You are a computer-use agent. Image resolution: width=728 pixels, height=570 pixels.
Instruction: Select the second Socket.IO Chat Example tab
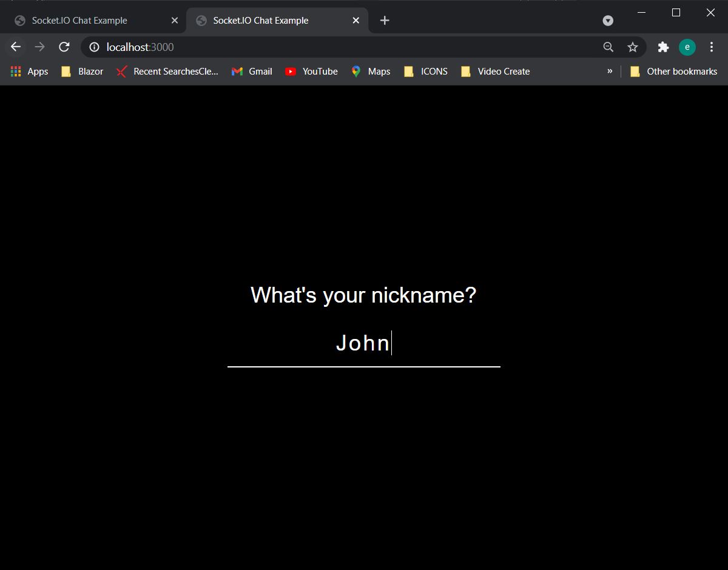(276, 20)
